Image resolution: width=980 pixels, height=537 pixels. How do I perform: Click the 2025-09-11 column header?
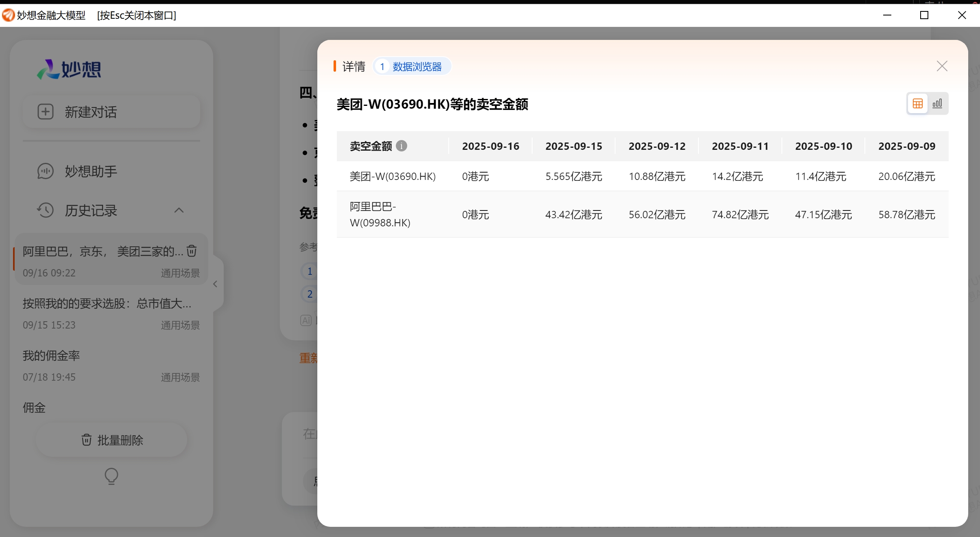(740, 146)
